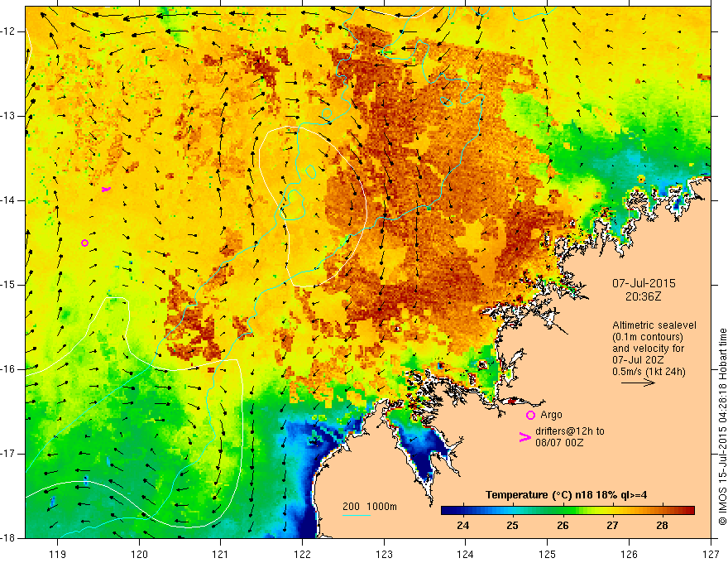Click the 'and velocity for' caption line
This screenshot has height=563, width=728.
click(648, 349)
